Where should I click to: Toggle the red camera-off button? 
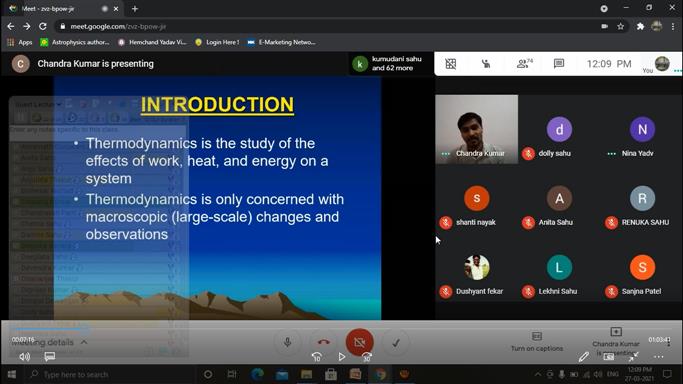click(359, 342)
